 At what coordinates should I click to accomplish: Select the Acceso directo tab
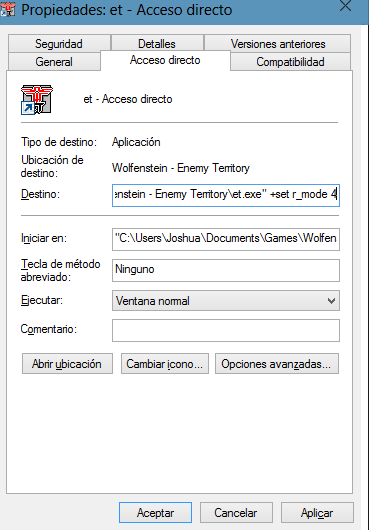(165, 60)
